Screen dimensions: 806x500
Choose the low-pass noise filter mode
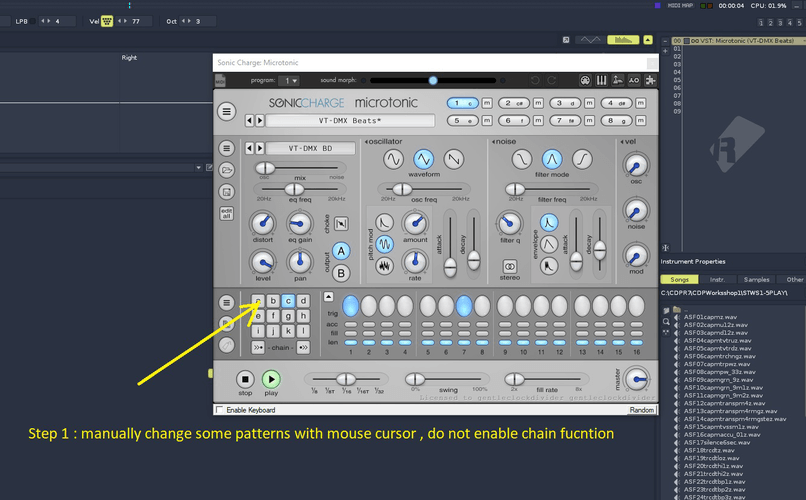(522, 159)
